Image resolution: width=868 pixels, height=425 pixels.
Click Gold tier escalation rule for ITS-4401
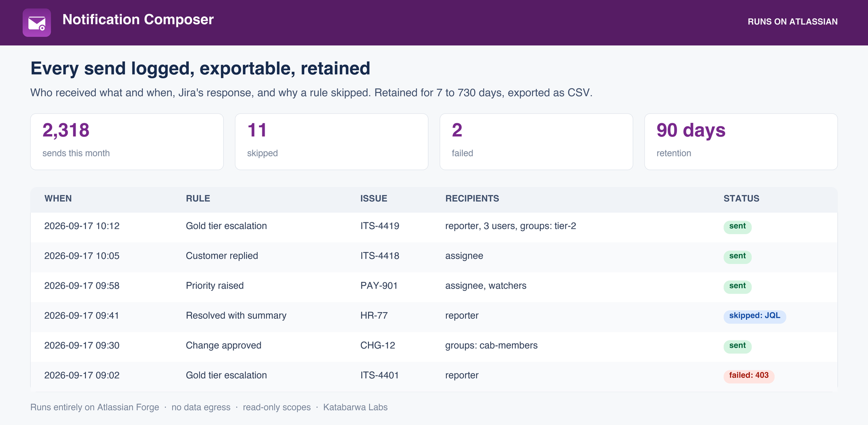coord(226,375)
